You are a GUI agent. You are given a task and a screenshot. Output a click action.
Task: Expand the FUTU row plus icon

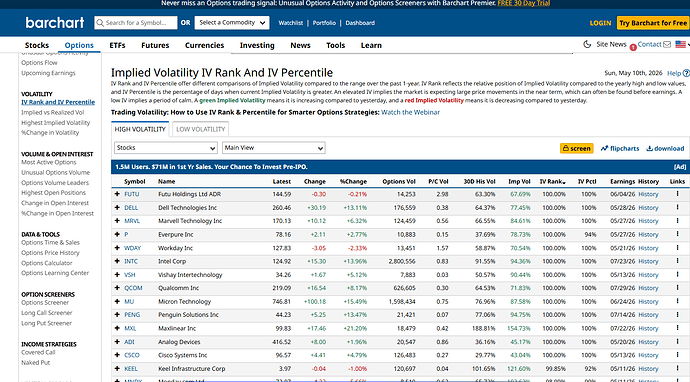click(x=117, y=194)
